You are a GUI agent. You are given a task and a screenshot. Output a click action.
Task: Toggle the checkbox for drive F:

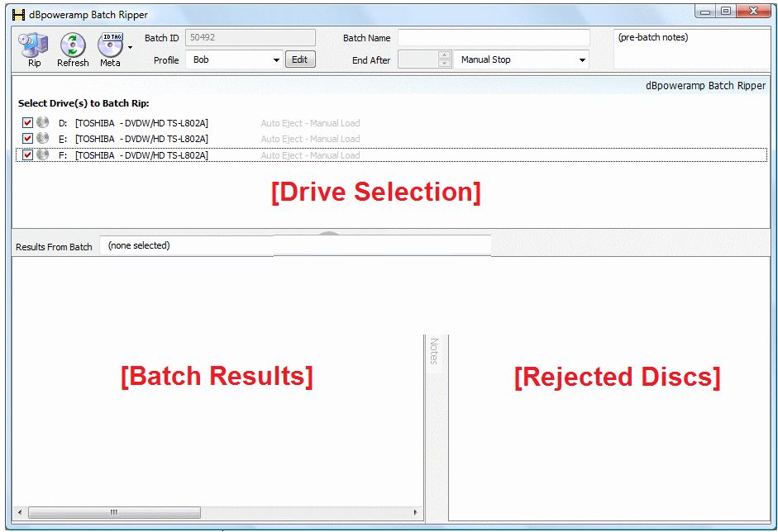[x=27, y=154]
